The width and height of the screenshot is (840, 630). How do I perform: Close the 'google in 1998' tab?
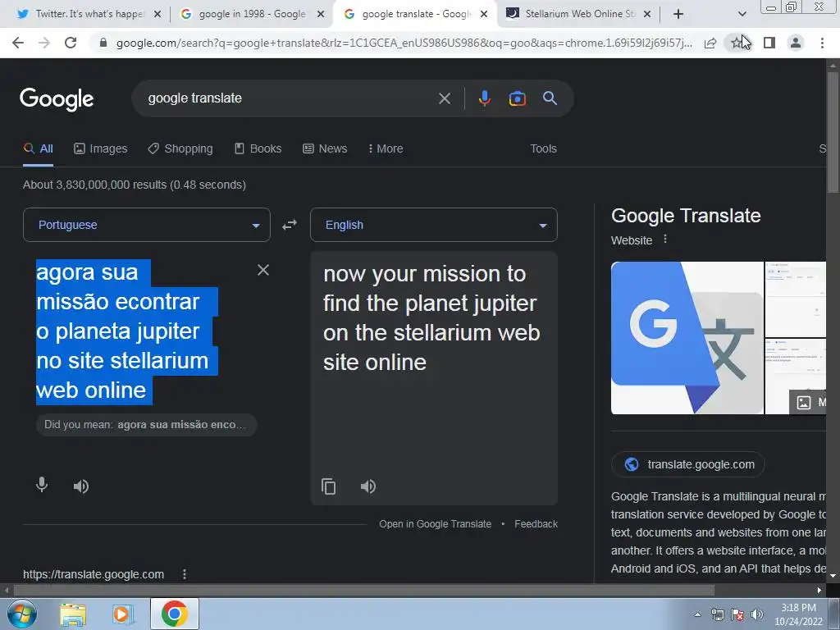pyautogui.click(x=321, y=14)
